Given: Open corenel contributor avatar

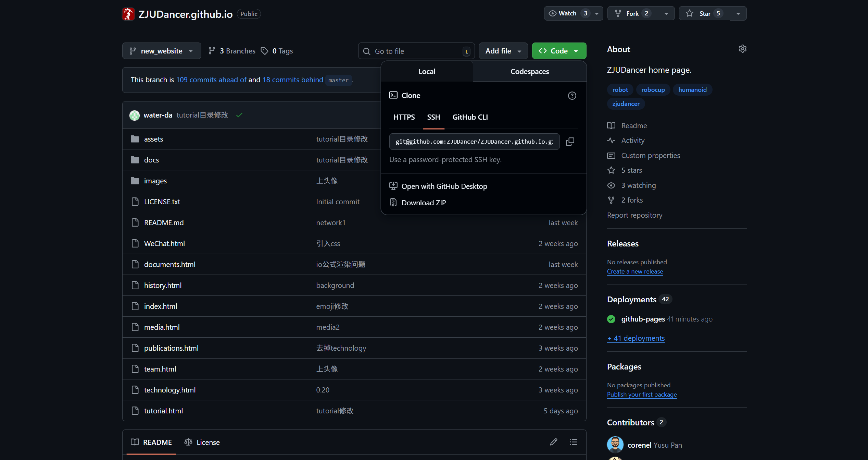Looking at the screenshot, I should click(x=615, y=445).
